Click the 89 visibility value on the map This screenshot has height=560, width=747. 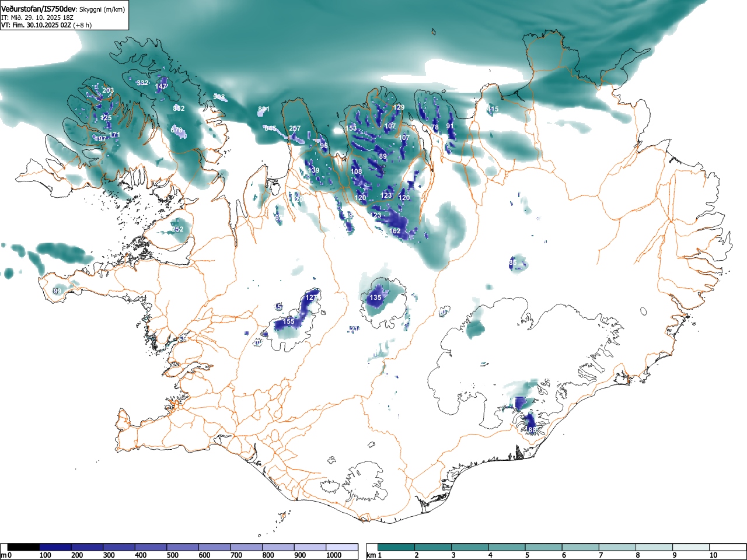(x=383, y=157)
